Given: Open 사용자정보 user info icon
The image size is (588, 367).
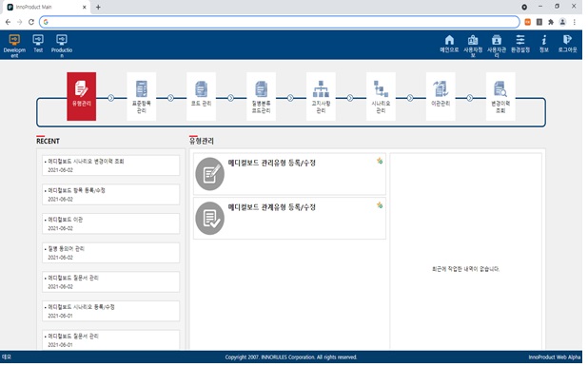Looking at the screenshot, I should tap(473, 46).
